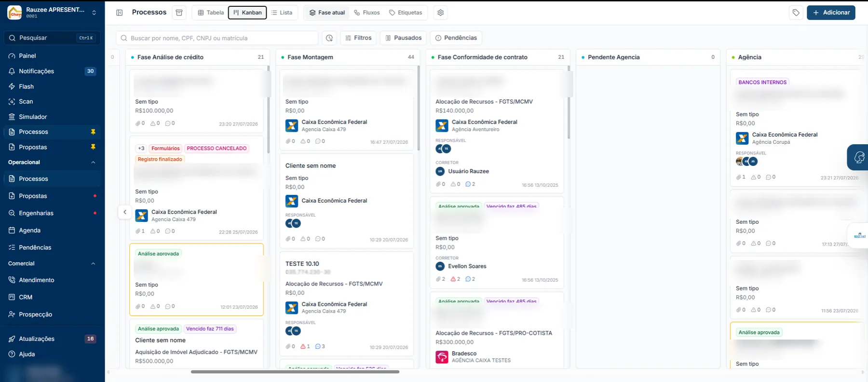
Task: Click the PROCESSO CANCELADO tag
Action: point(217,149)
